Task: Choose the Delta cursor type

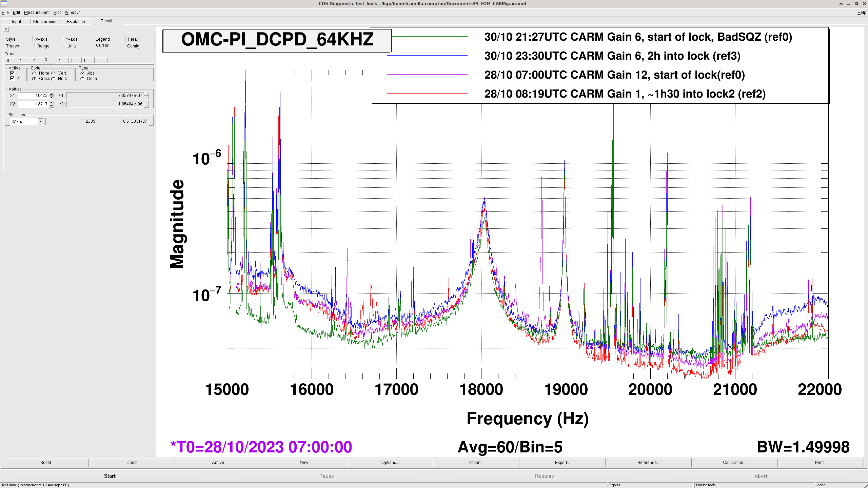Action: [82, 79]
